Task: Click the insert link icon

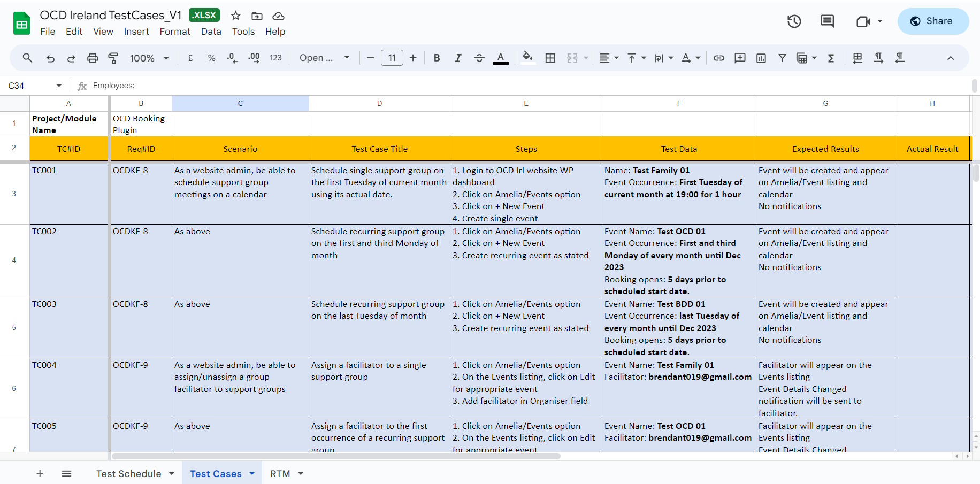Action: (719, 58)
